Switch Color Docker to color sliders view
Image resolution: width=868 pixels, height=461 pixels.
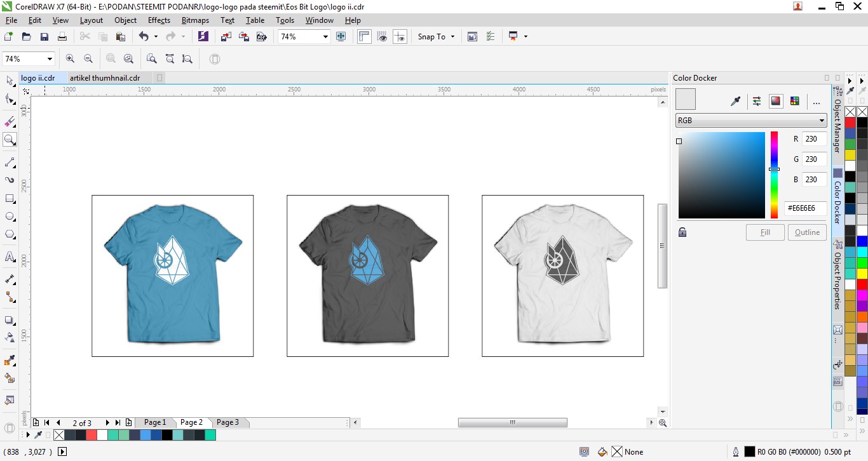(x=757, y=101)
